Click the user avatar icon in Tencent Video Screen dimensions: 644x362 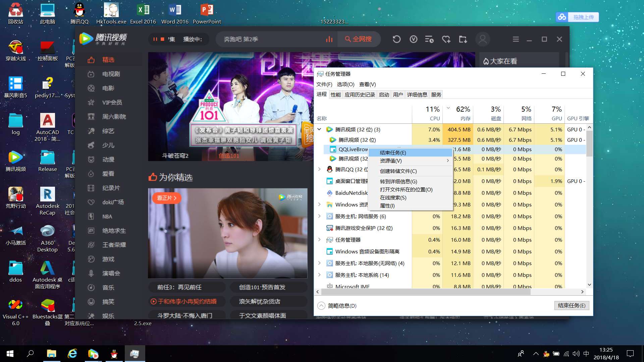tap(483, 39)
